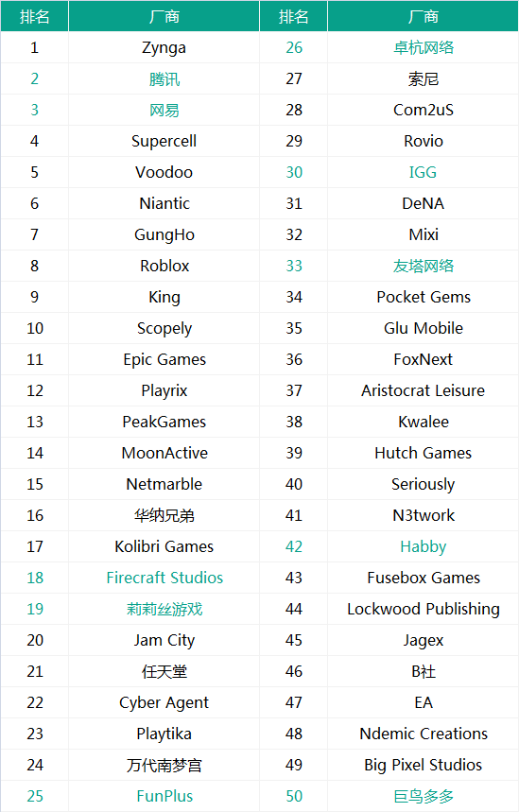
Task: Click the Firecraft Studios entry
Action: (x=164, y=578)
